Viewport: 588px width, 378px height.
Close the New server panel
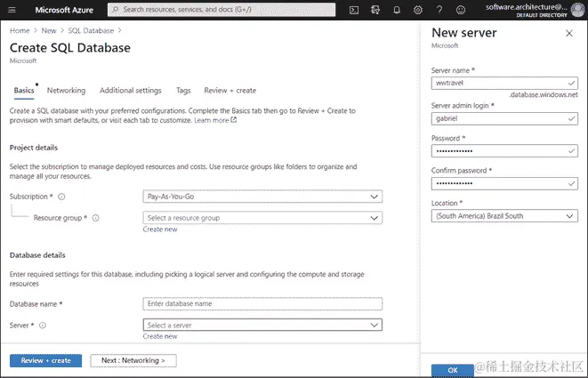click(x=569, y=34)
